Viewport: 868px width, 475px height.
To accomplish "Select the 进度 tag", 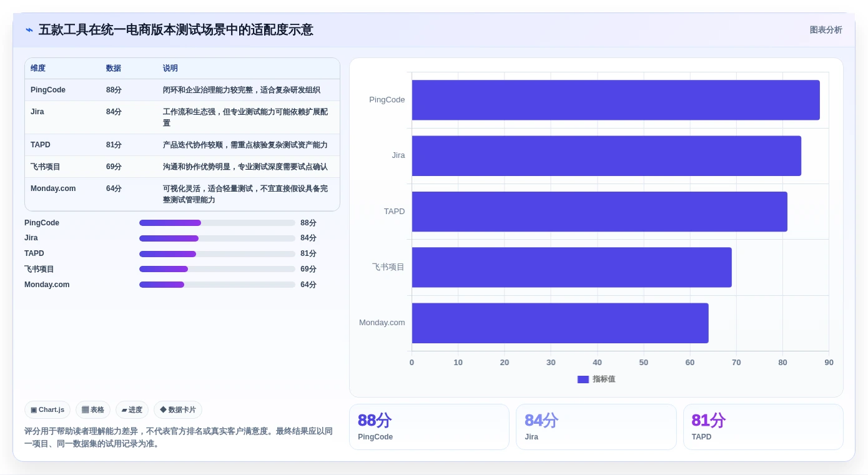I will [132, 410].
